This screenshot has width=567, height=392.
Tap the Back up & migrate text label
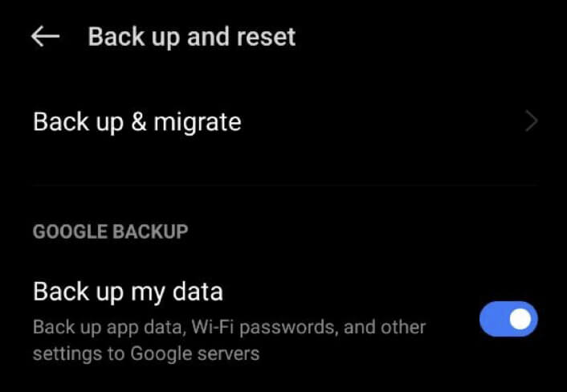[x=137, y=121]
